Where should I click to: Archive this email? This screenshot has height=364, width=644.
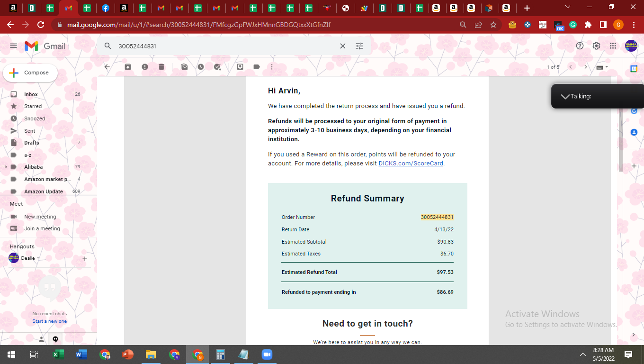tap(128, 67)
